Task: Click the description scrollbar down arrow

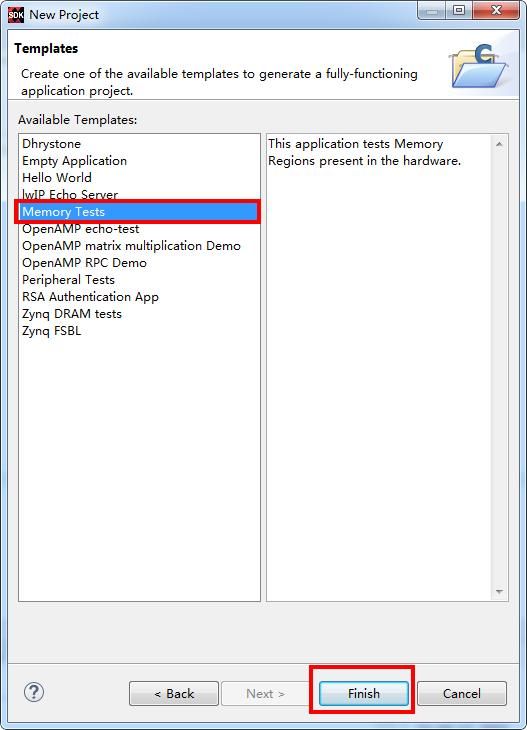Action: [499, 592]
